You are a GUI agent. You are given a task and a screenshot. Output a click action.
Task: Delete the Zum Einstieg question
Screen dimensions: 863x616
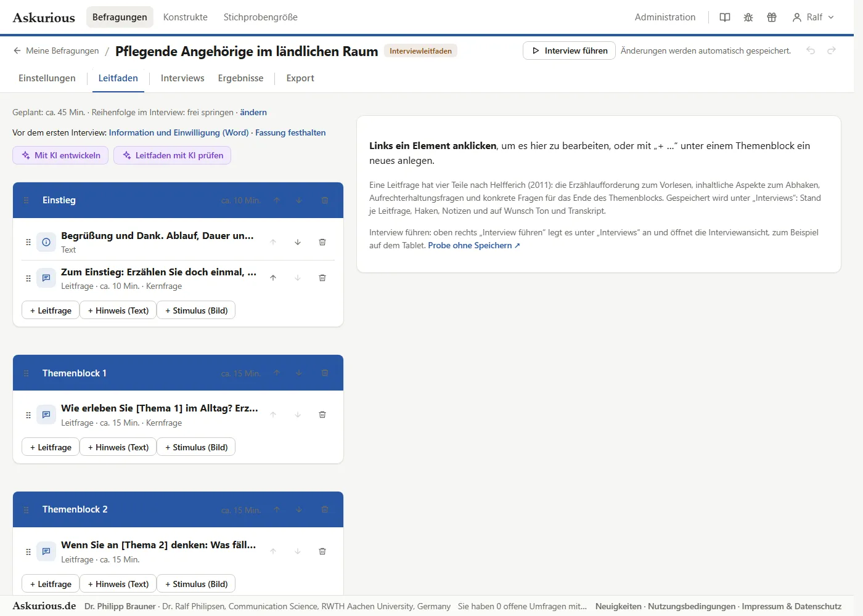322,278
